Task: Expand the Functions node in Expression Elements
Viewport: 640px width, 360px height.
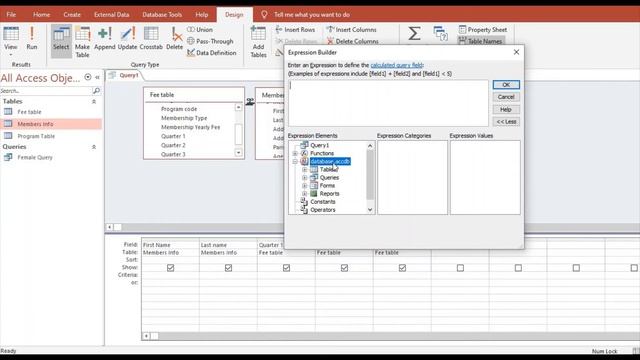Action: coord(295,153)
